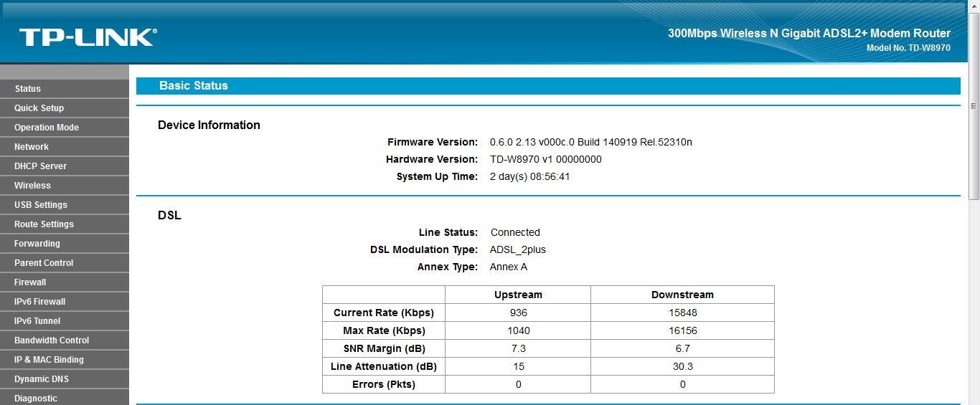Click the vertical scrollbar thumb

(974, 106)
